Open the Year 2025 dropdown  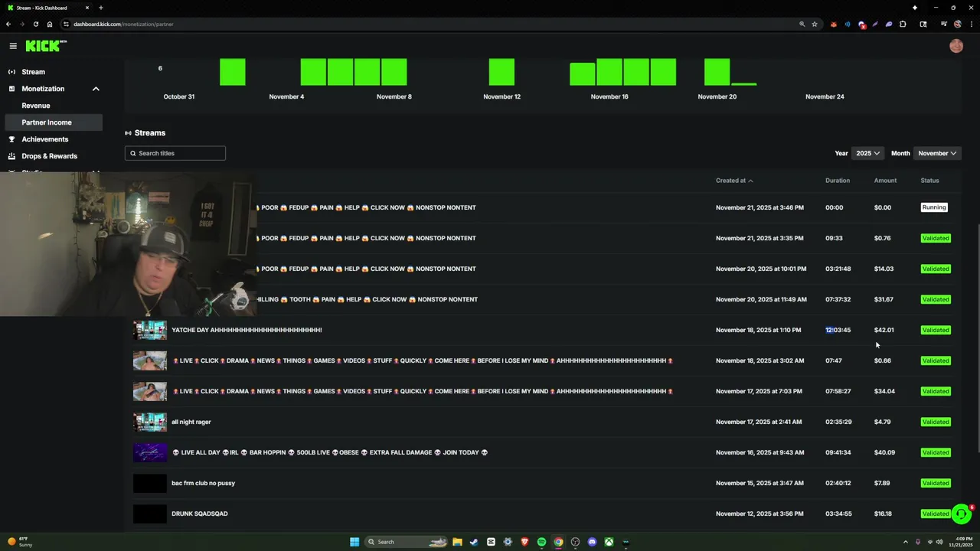pos(867,153)
